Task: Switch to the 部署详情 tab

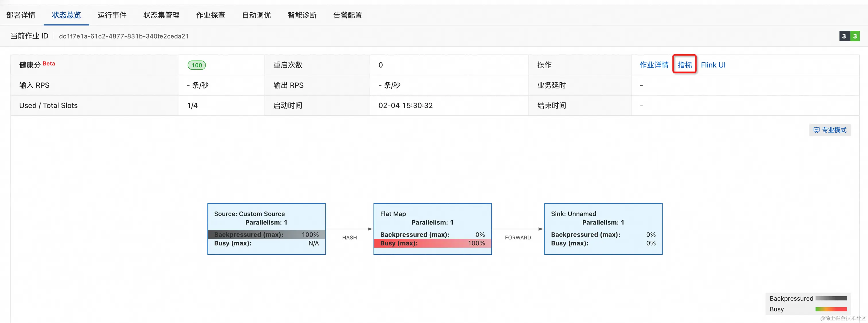Action: click(21, 15)
